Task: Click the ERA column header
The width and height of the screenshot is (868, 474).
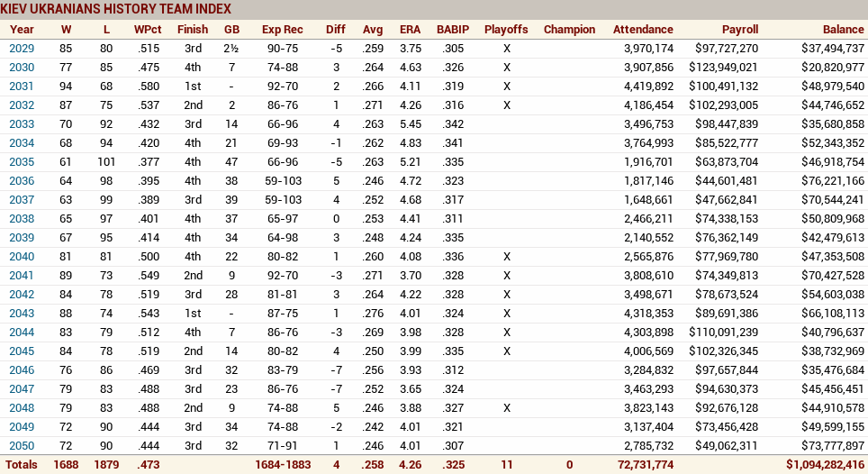Action: pyautogui.click(x=410, y=30)
